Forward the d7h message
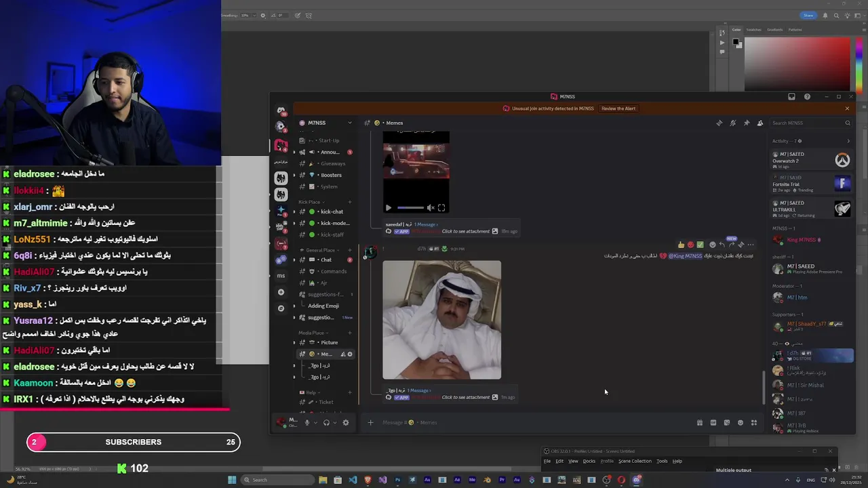868x488 pixels. pyautogui.click(x=732, y=245)
